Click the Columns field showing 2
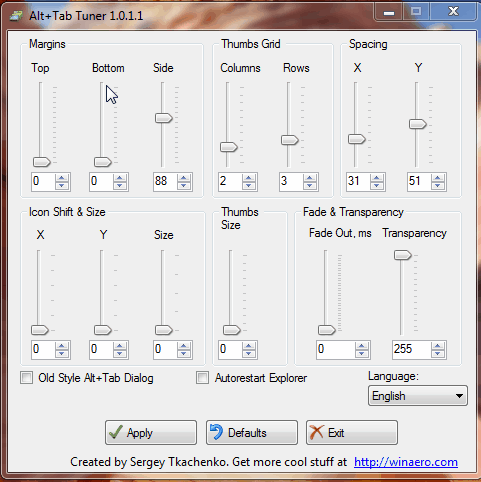The height and width of the screenshot is (482, 481). (230, 182)
